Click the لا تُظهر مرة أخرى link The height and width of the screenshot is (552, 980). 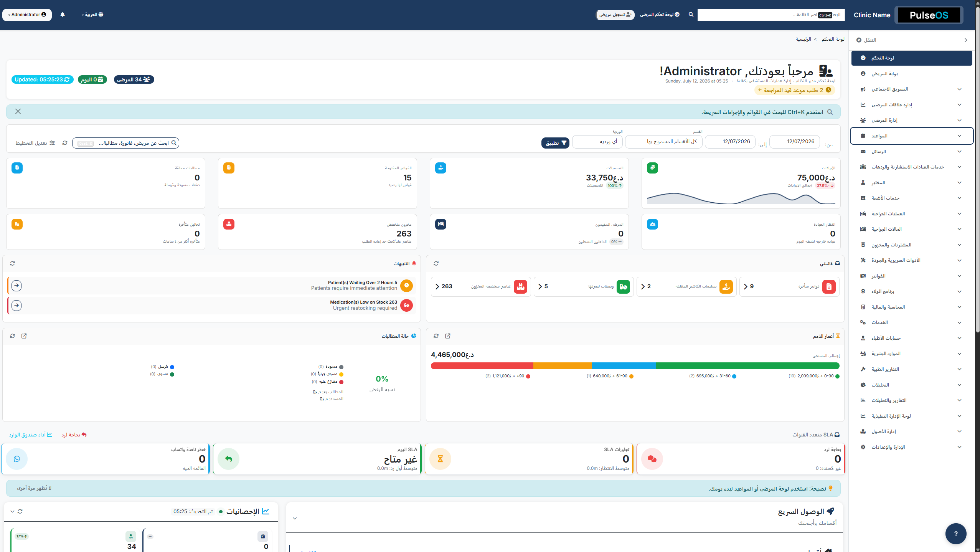pos(34,488)
